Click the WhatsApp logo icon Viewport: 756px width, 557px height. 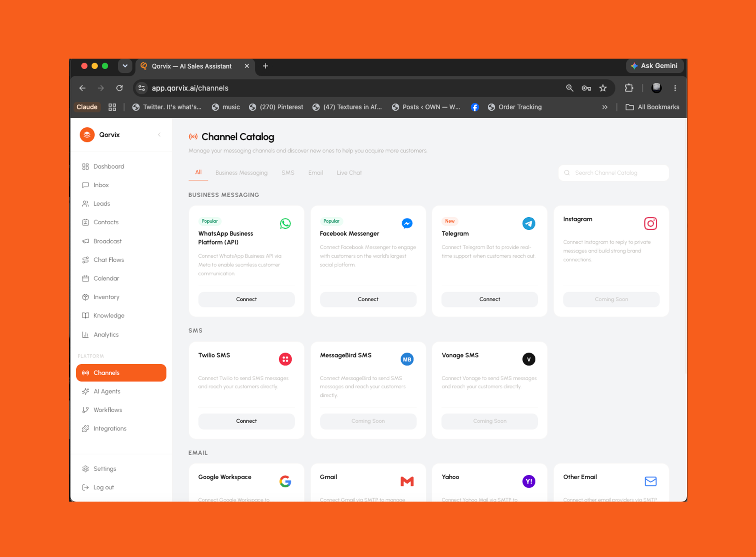coord(285,224)
